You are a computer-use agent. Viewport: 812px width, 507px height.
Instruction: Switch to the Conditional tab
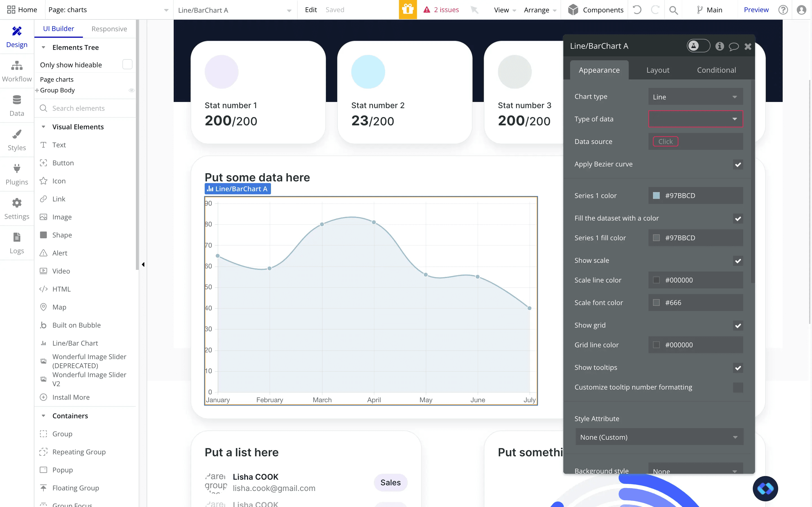[x=716, y=70]
